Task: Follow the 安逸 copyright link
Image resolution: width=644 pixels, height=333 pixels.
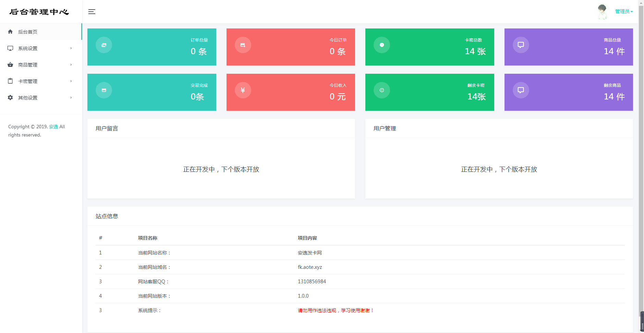Action: (53, 127)
